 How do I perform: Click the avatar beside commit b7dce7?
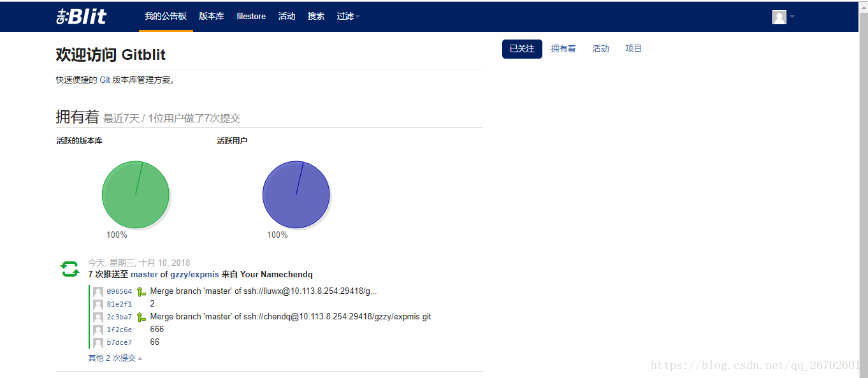pyautogui.click(x=98, y=343)
